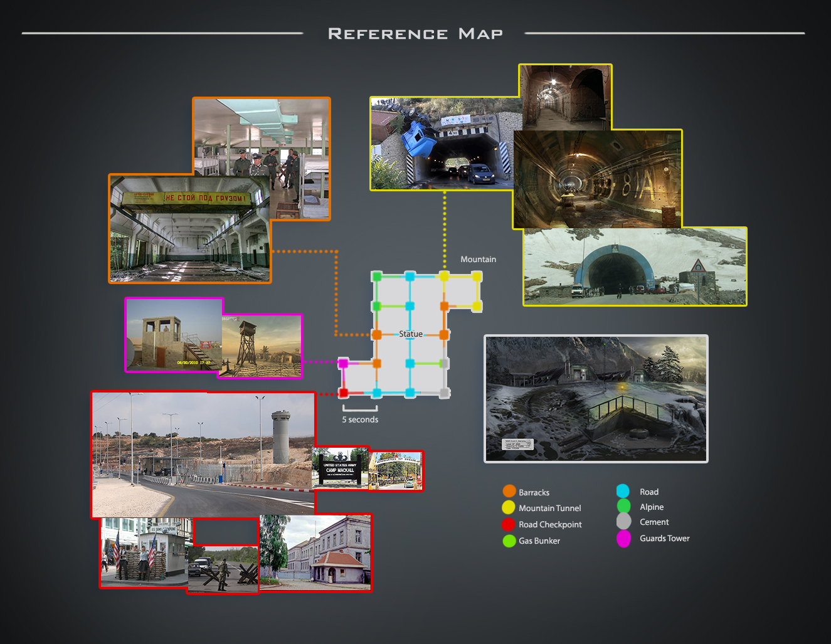This screenshot has height=644, width=831.
Task: Click the yellow Mountain Tunnel legend swatch
Action: pos(509,507)
